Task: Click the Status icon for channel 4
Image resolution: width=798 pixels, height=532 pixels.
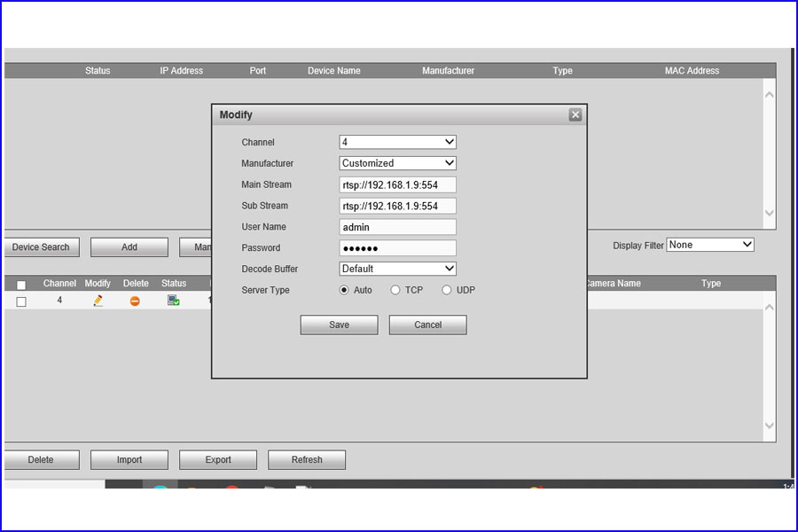Action: click(174, 301)
